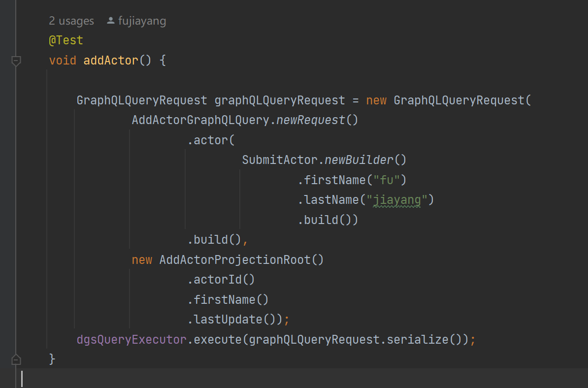Click the @Test annotation
Image resolution: width=588 pixels, height=388 pixels.
pyautogui.click(x=66, y=40)
